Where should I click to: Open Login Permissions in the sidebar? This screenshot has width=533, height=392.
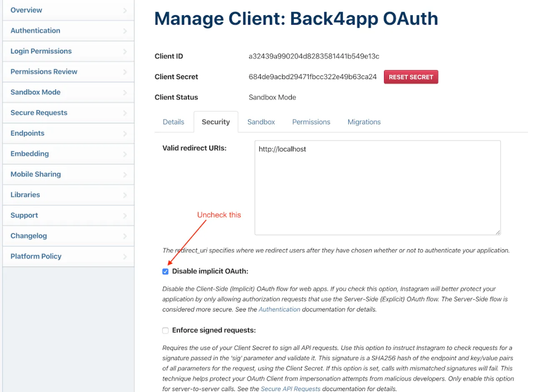click(41, 51)
